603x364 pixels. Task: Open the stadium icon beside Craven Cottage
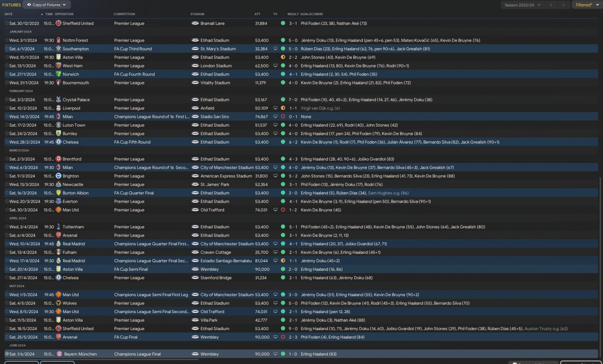tap(195, 252)
